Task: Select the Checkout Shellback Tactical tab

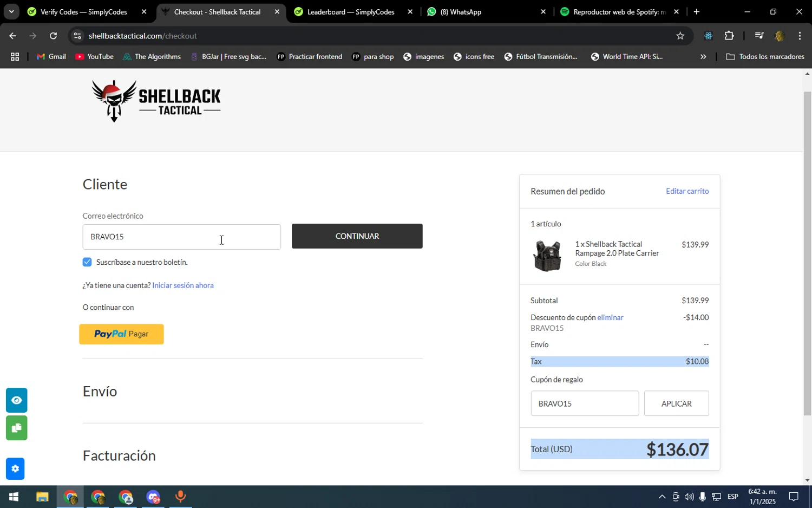Action: (x=217, y=12)
